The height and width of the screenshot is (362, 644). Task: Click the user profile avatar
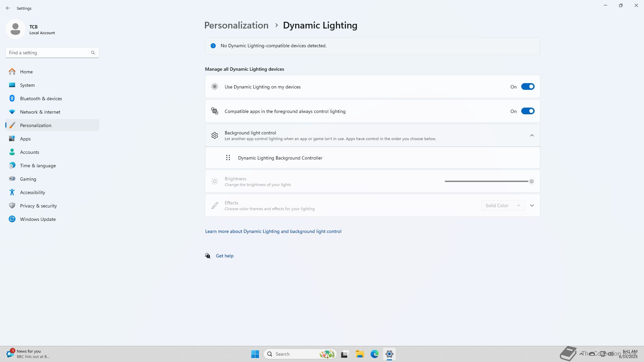15,29
